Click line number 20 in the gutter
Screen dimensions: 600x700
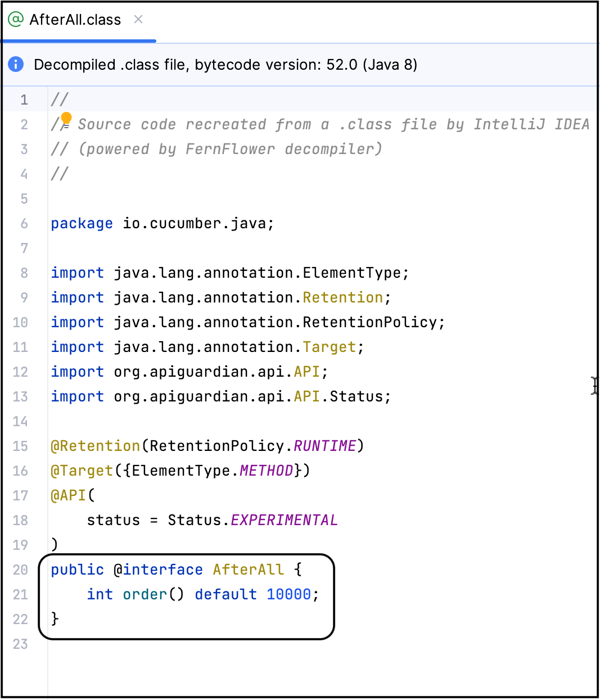[21, 570]
